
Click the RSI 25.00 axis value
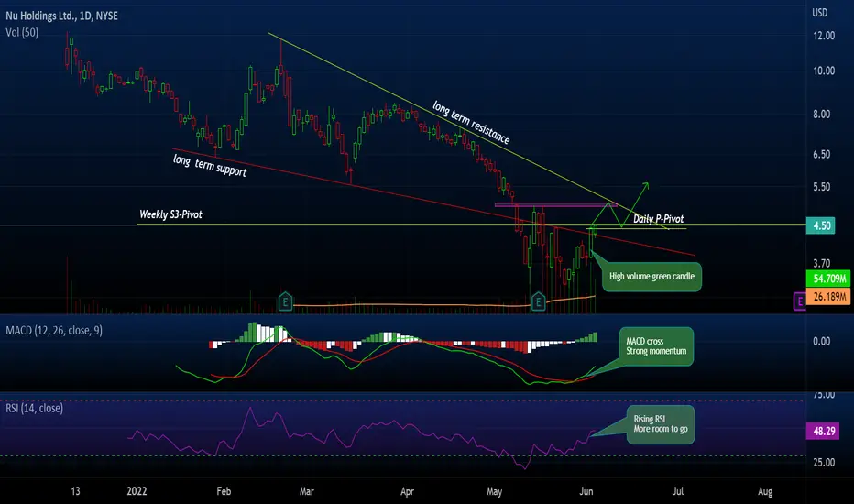click(824, 463)
